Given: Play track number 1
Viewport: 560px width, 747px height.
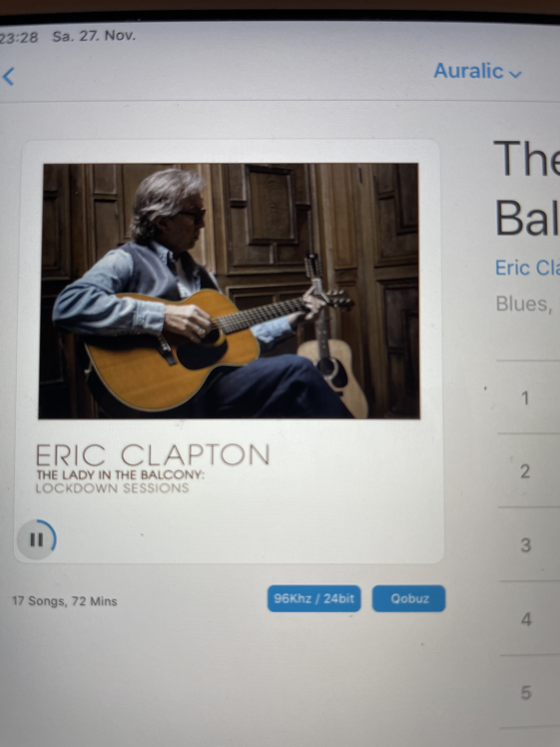Looking at the screenshot, I should tap(525, 398).
